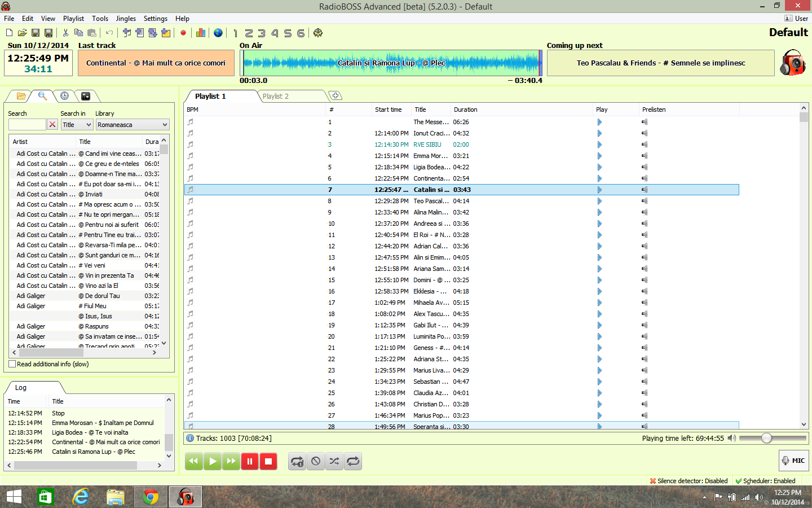Stop playback with the red stop button

click(268, 461)
